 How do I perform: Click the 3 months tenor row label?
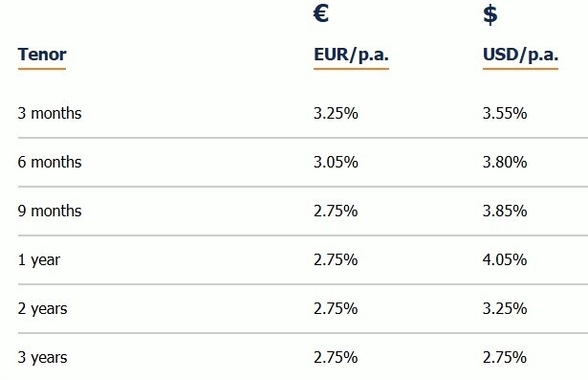50,113
